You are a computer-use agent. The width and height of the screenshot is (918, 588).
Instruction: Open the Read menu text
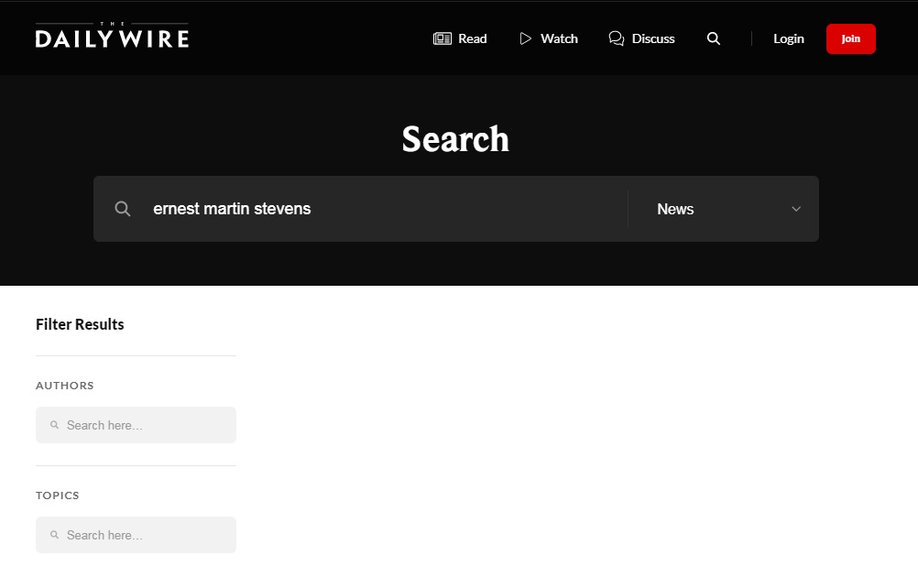click(473, 38)
